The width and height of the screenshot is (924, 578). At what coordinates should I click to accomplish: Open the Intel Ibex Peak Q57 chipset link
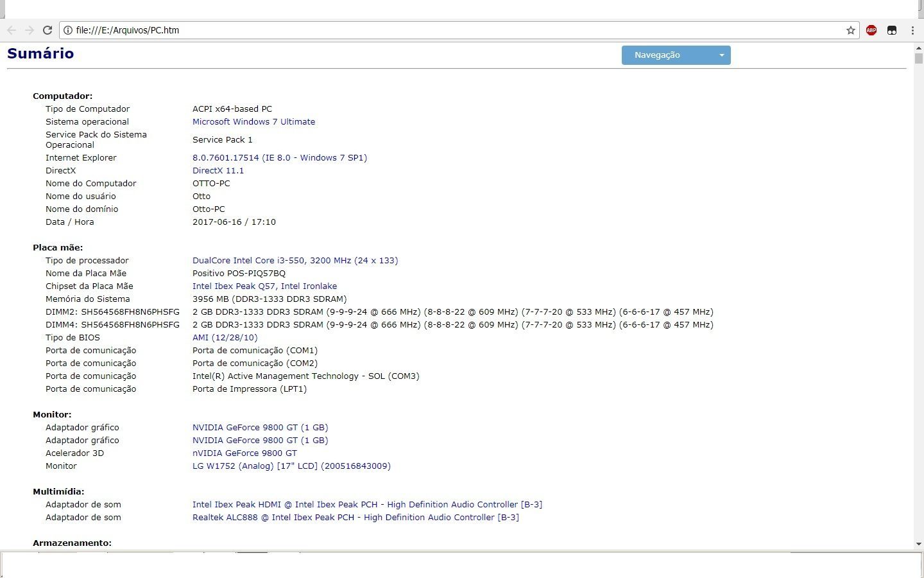(x=264, y=286)
